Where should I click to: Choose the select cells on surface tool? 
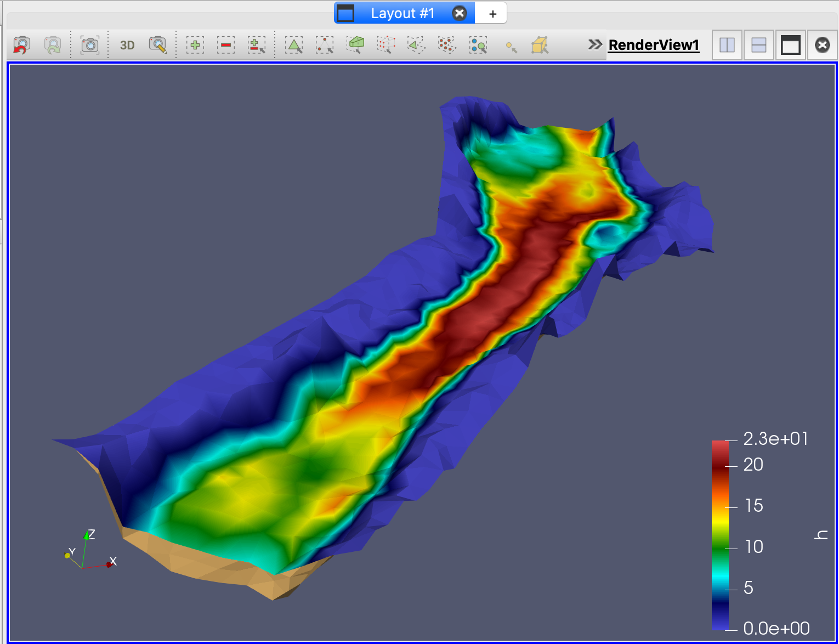pos(294,45)
